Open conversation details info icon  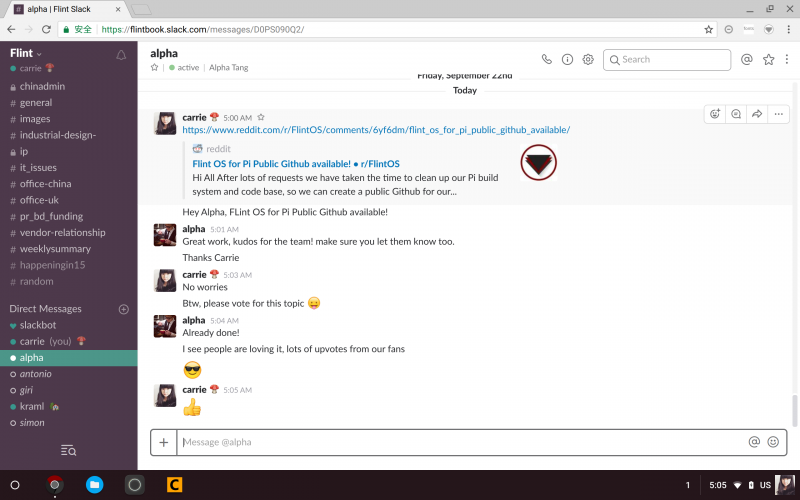click(x=567, y=59)
